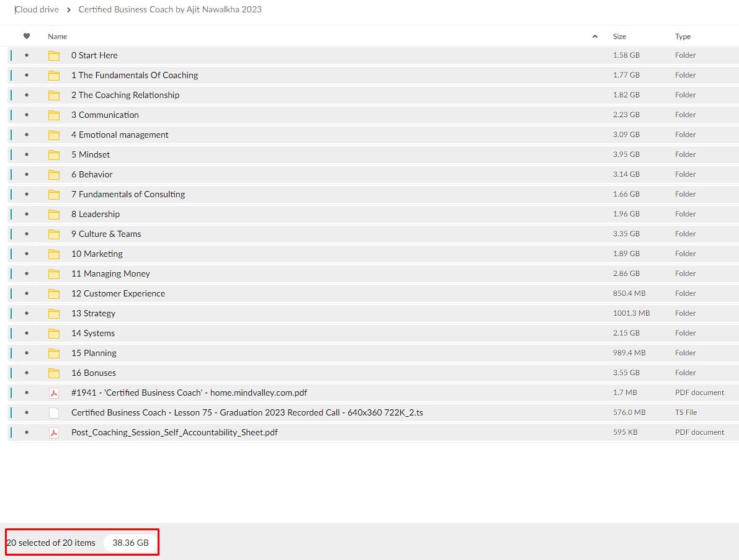Toggle favourite dot for '8 Leadership' row
Image resolution: width=739 pixels, height=560 pixels.
(27, 215)
